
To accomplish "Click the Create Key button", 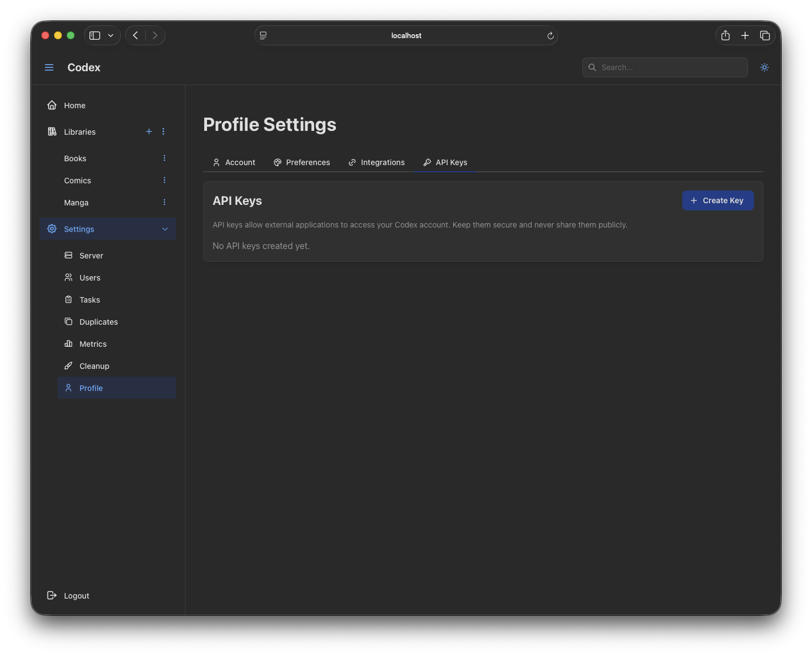I will 718,200.
